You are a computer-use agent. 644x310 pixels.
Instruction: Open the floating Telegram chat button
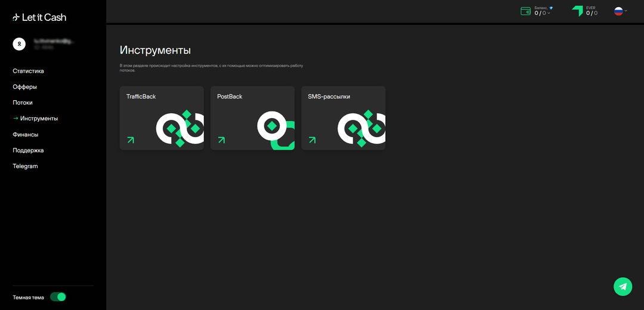(623, 287)
